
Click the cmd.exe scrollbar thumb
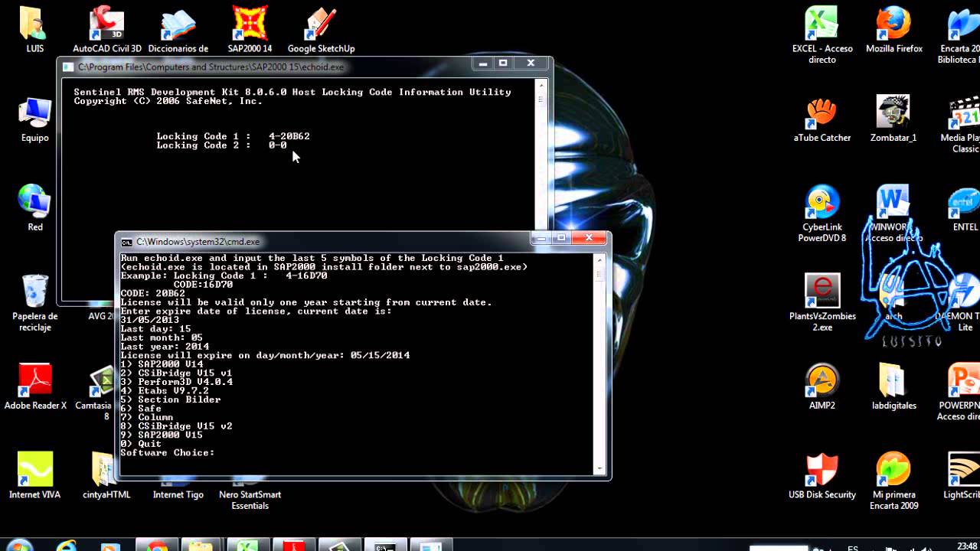pyautogui.click(x=599, y=273)
